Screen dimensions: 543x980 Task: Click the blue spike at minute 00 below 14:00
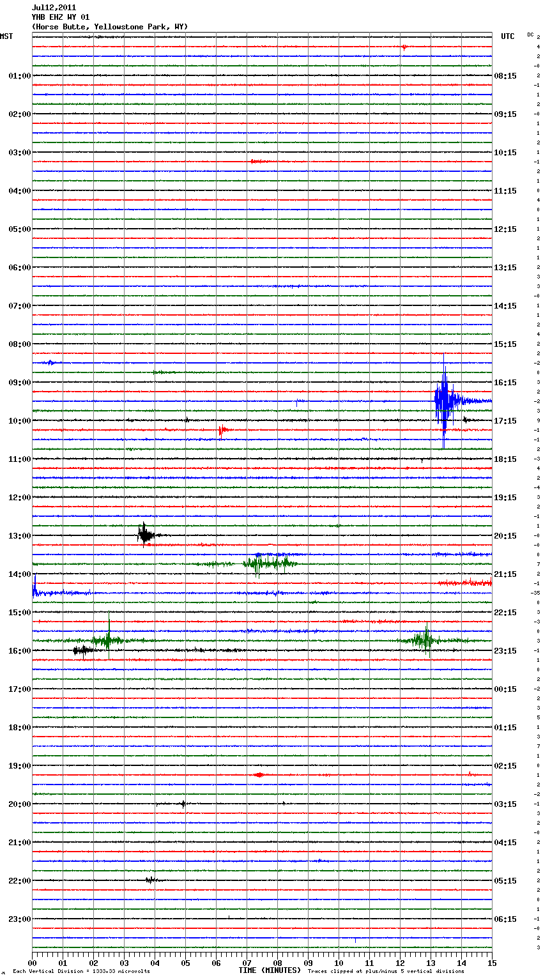pyautogui.click(x=34, y=588)
